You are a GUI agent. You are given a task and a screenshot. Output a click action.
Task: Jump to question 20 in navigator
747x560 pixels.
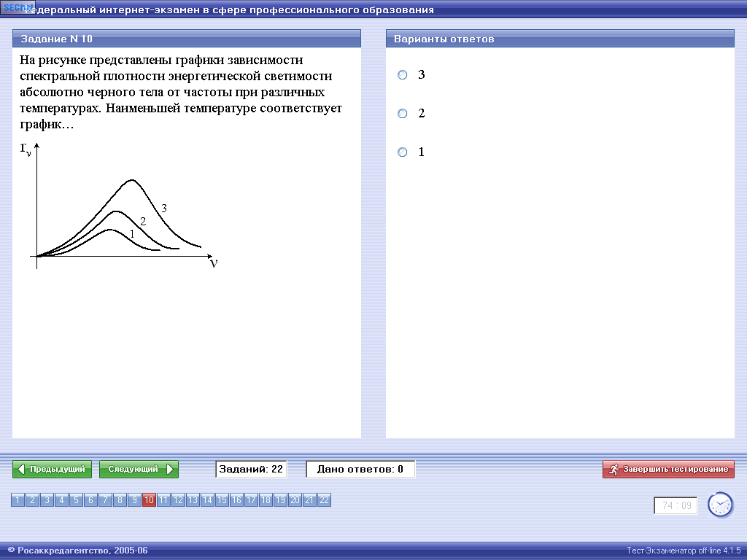[295, 500]
